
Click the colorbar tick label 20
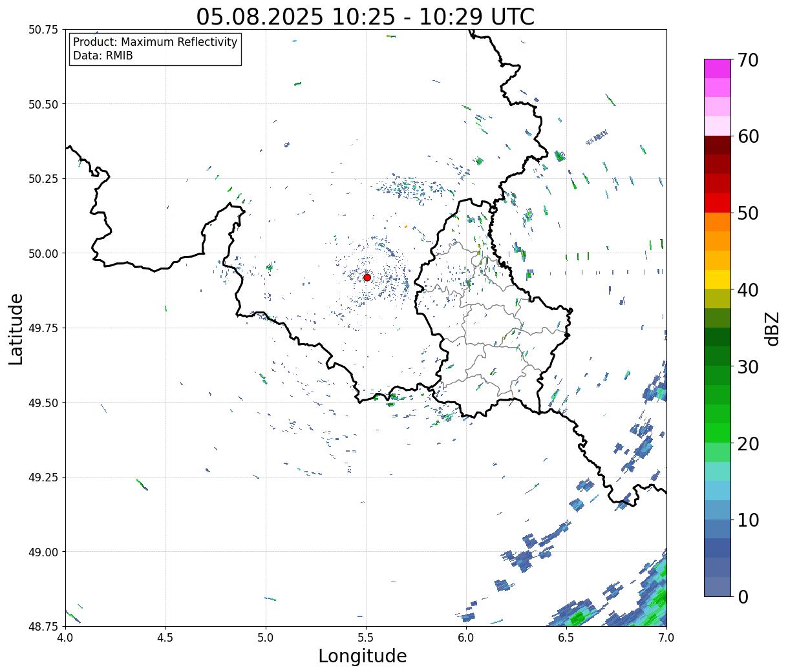(747, 444)
